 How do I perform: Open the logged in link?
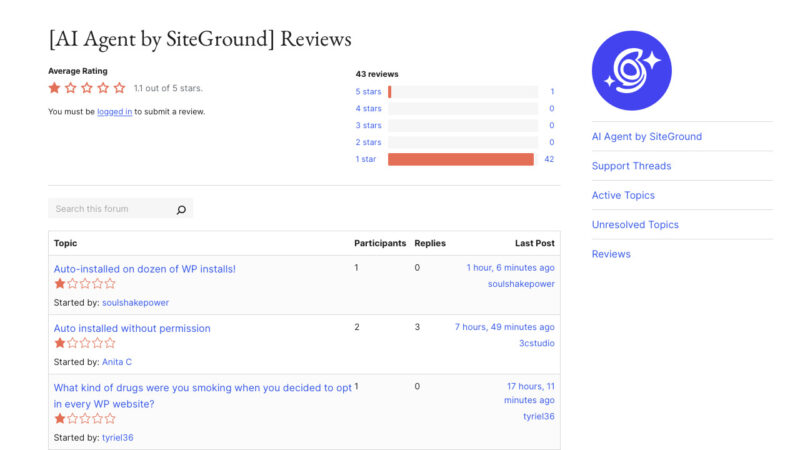114,112
